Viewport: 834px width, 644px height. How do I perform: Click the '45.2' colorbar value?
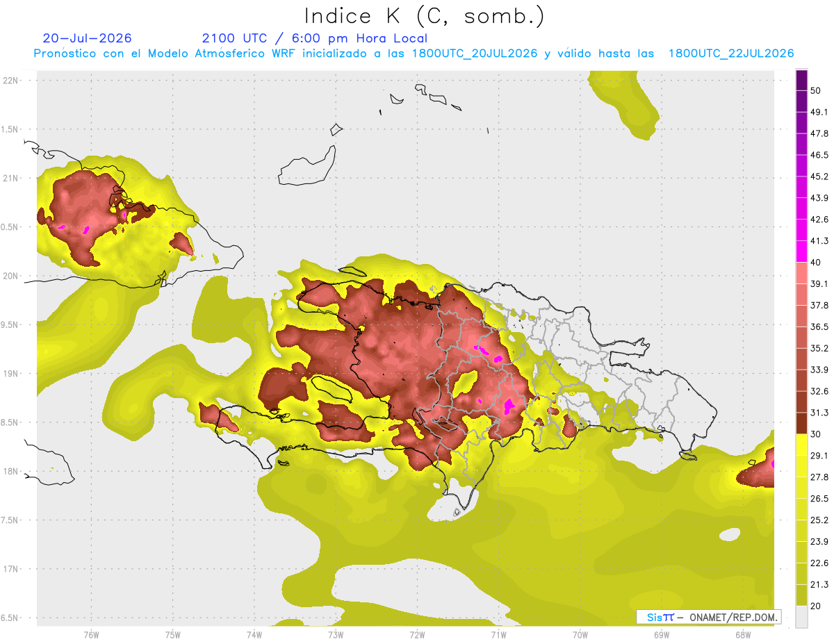(819, 176)
